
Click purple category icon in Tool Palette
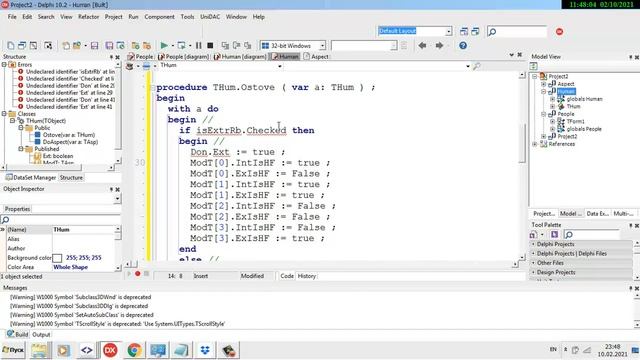[554, 234]
